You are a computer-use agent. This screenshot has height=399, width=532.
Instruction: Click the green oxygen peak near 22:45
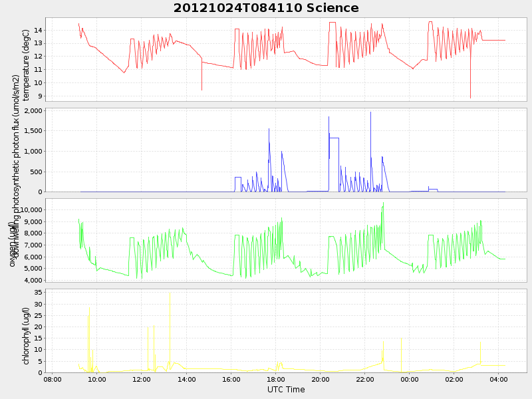384,203
